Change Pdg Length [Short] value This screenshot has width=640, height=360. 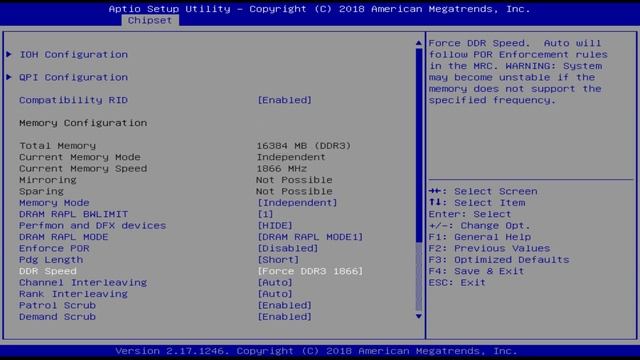(x=278, y=260)
